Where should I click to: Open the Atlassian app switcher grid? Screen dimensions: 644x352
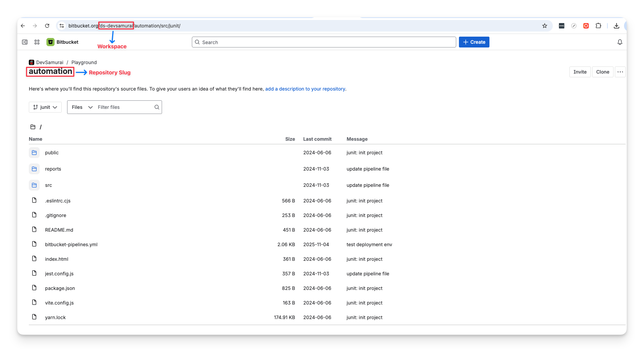[37, 42]
